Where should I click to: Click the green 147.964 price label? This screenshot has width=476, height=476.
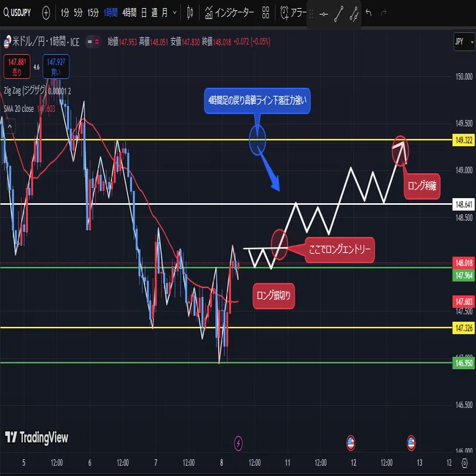pyautogui.click(x=464, y=276)
